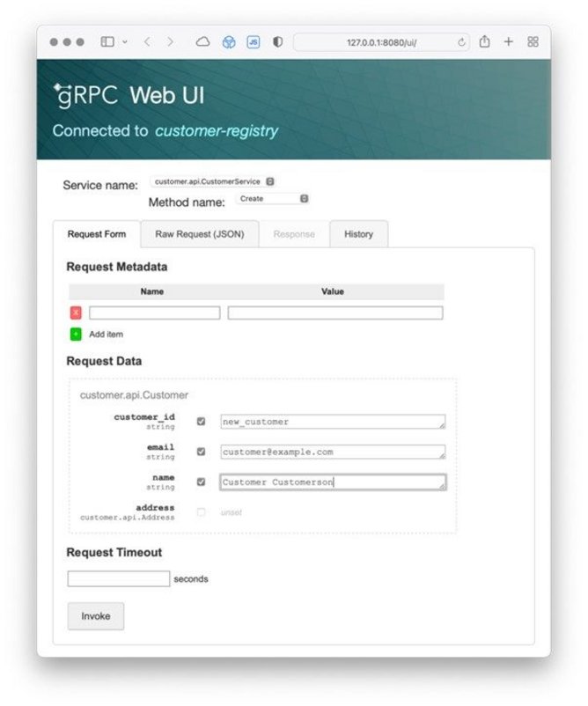This screenshot has width=588, height=706.
Task: Focus the address bar showing 127.0.0.1:8080/ui/
Action: [x=381, y=42]
